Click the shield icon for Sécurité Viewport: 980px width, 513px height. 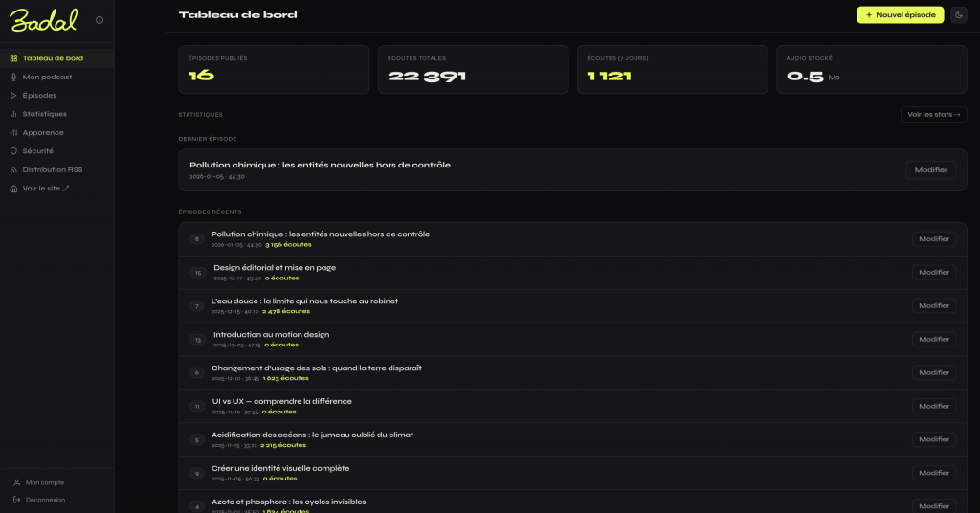tap(13, 151)
